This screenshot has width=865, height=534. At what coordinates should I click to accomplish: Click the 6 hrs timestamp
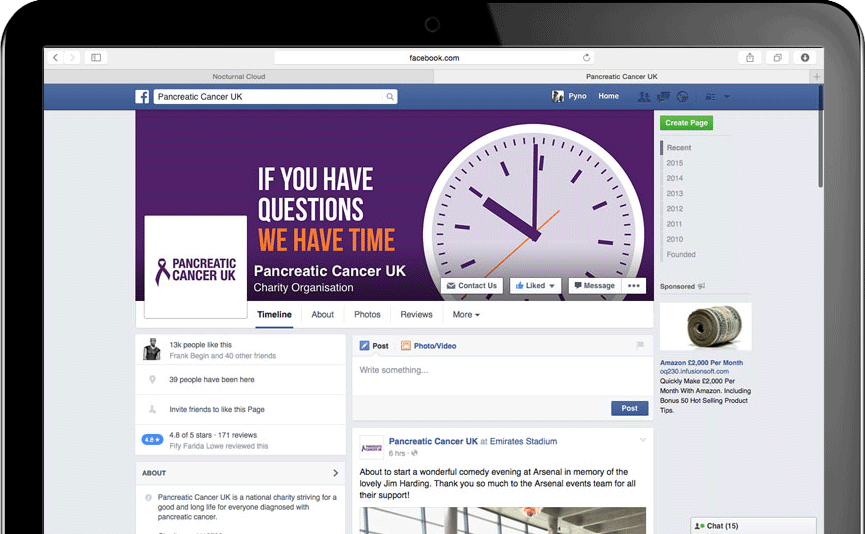[397, 453]
